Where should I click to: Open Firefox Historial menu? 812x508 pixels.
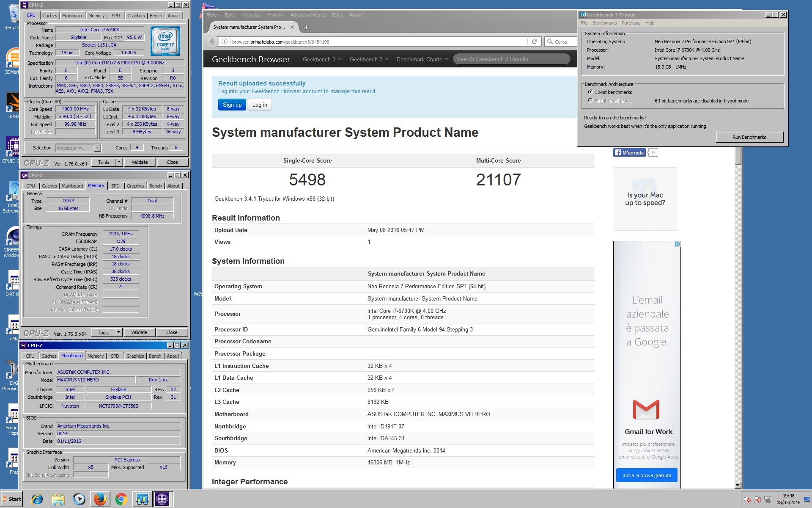click(x=275, y=15)
